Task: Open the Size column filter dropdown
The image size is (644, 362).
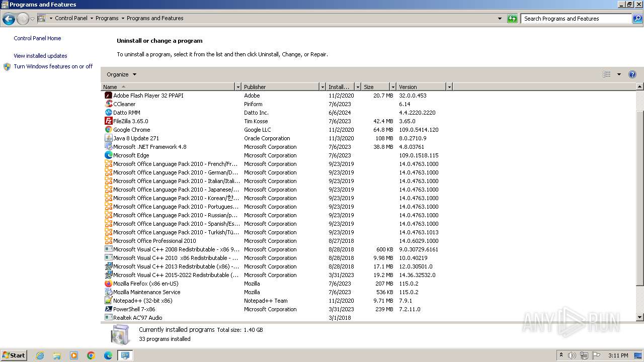Action: 393,87
